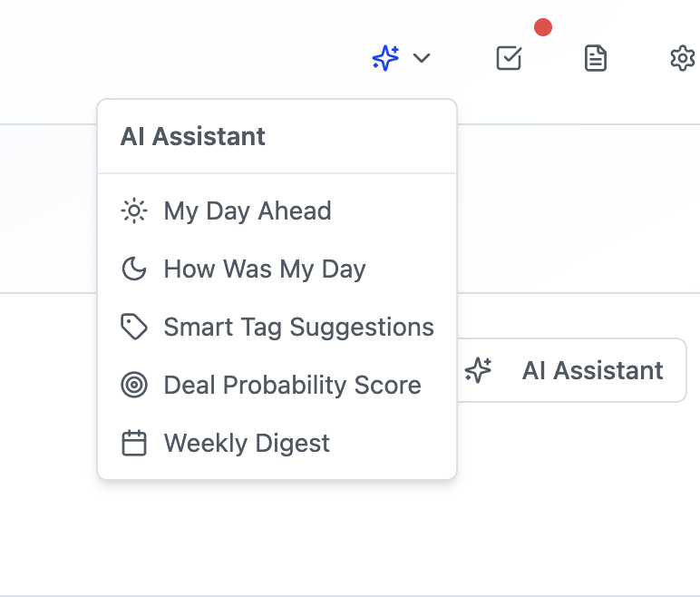
Task: Click the sparkle icon on AI Assistant button
Action: (x=478, y=370)
